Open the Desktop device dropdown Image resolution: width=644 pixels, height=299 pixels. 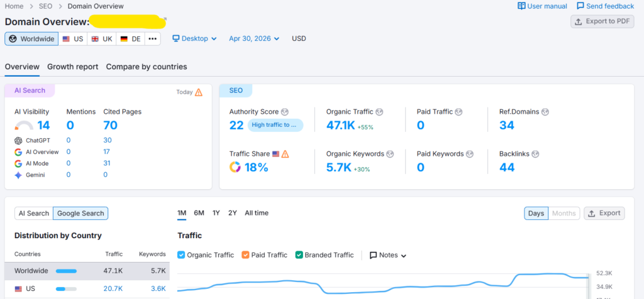(195, 38)
